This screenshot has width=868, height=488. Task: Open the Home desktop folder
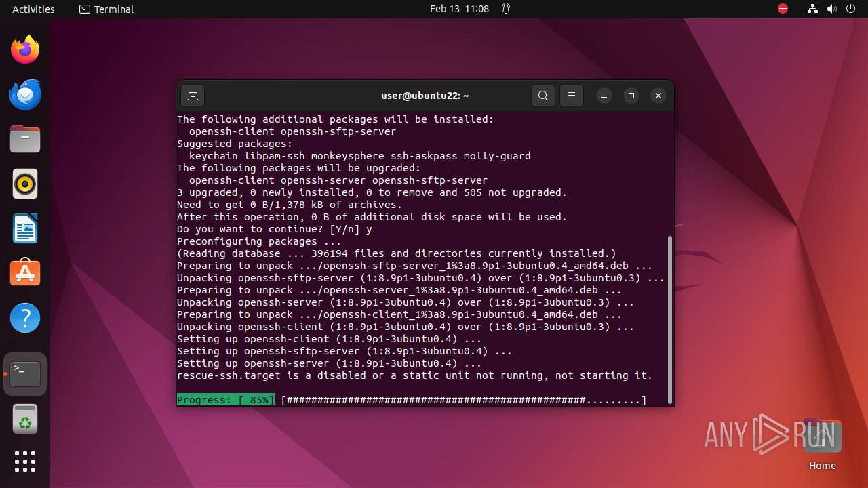(x=823, y=444)
